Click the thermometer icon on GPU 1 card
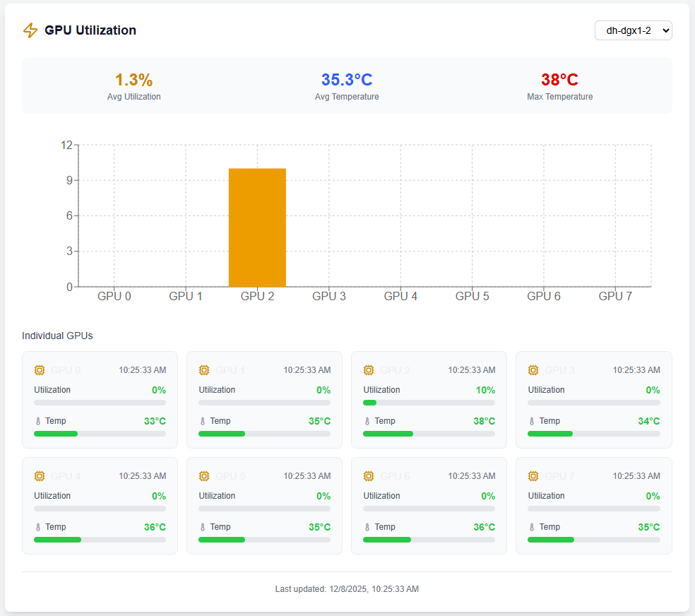This screenshot has width=695, height=616. [203, 421]
